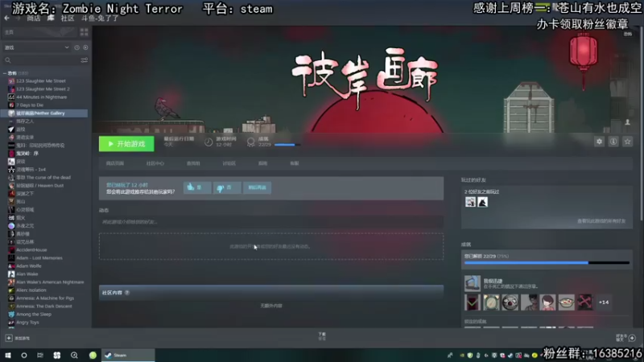This screenshot has width=644, height=362.
Task: Select 7 Days to Die in library
Action: coord(30,105)
